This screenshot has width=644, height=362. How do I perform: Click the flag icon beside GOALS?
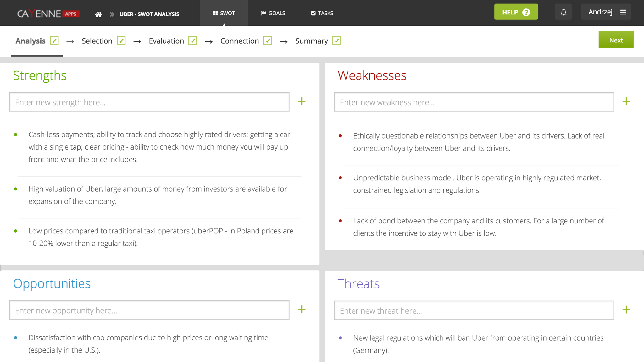coord(264,13)
